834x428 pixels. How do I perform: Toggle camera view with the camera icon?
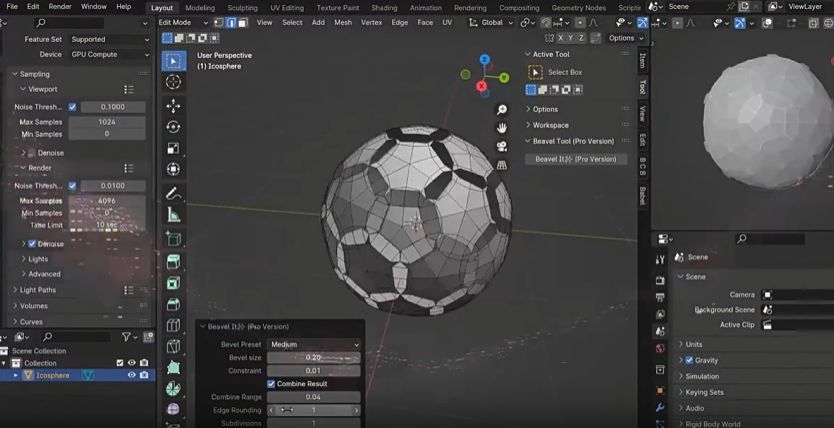pyautogui.click(x=502, y=147)
